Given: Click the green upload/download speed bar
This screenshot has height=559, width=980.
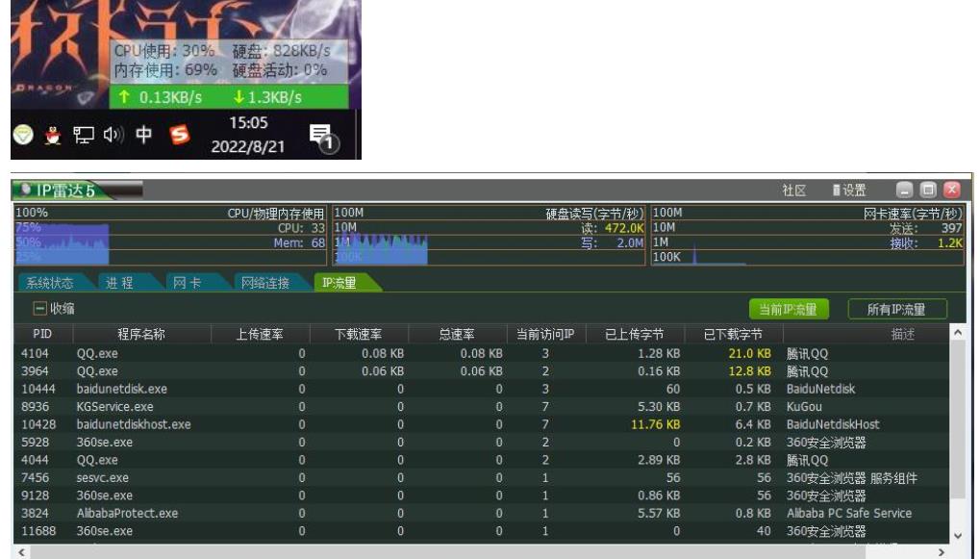Looking at the screenshot, I should pyautogui.click(x=229, y=97).
